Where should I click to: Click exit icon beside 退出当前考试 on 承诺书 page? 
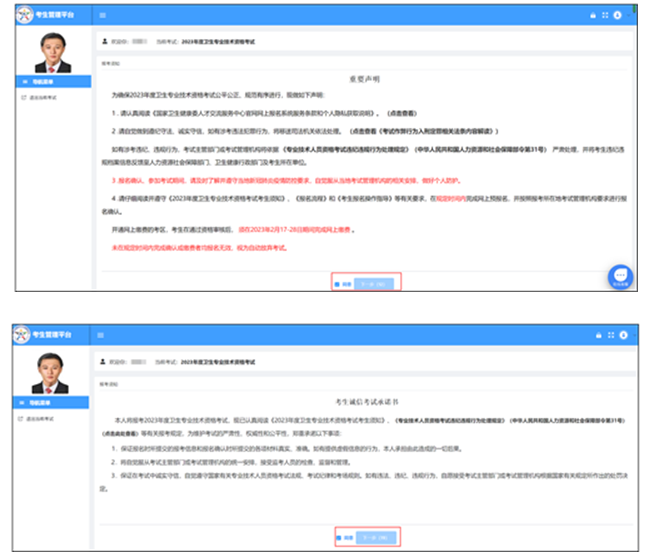(21, 419)
